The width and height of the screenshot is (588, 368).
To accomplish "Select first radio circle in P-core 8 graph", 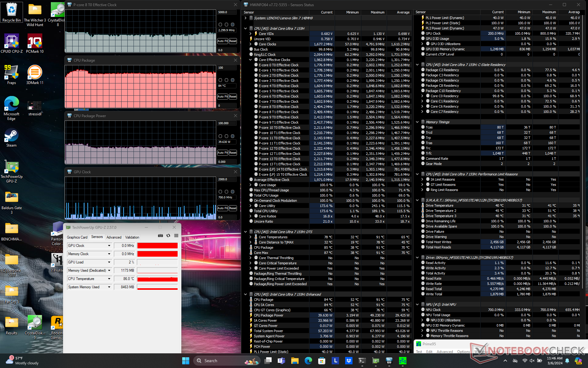I will tap(220, 25).
